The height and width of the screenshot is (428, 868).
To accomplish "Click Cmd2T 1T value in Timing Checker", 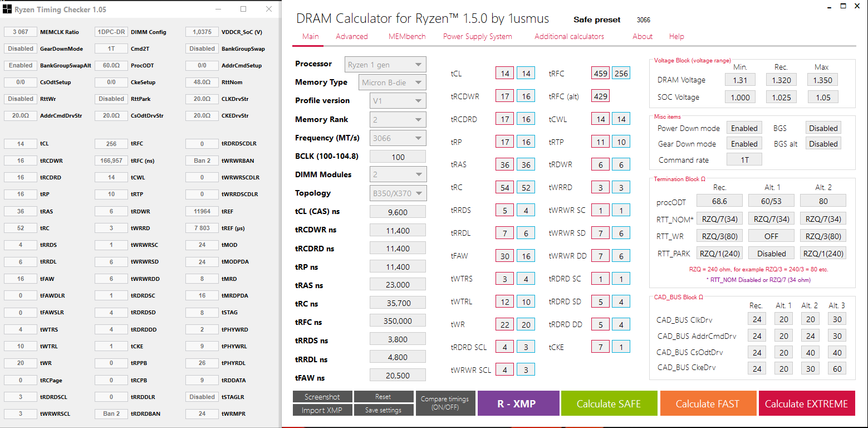I will click(111, 48).
